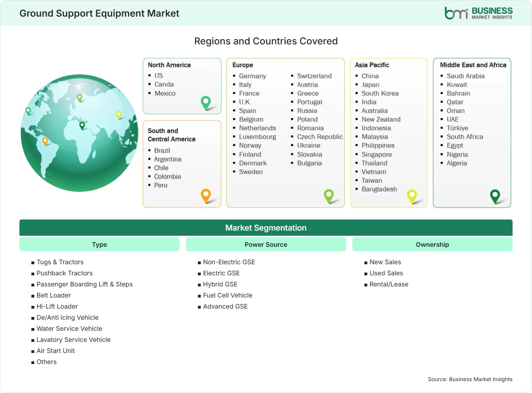Click 'Passenger Boarding Lift & Steps'
This screenshot has height=393, width=532.
pyautogui.click(x=84, y=284)
